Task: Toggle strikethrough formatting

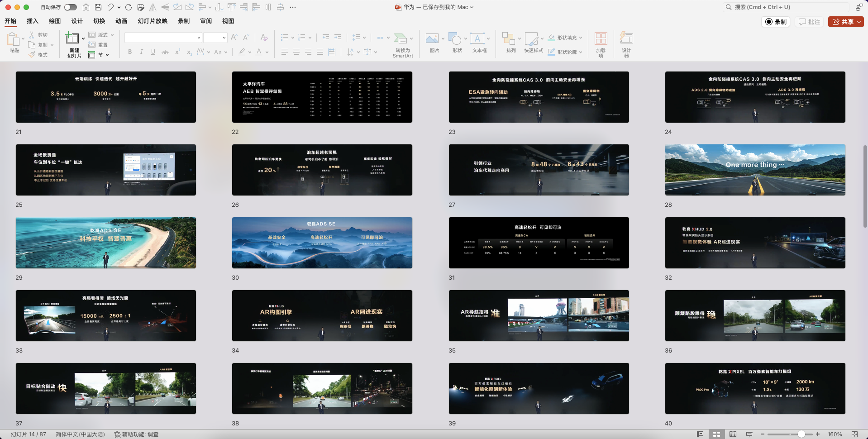Action: tap(165, 52)
